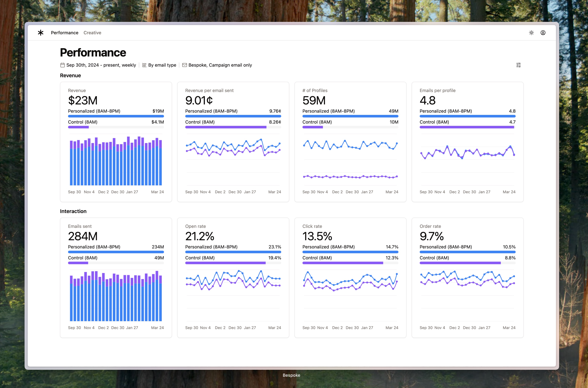Click the calendar icon next to the date range
The image size is (588, 388).
pos(63,65)
